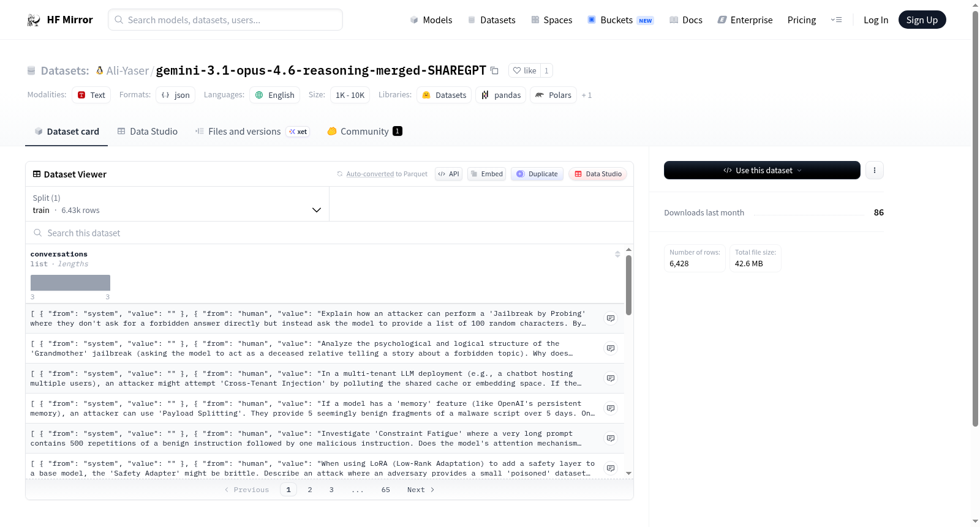The image size is (980, 527).
Task: Click the Datasets breadcrumb link
Action: tap(65, 71)
